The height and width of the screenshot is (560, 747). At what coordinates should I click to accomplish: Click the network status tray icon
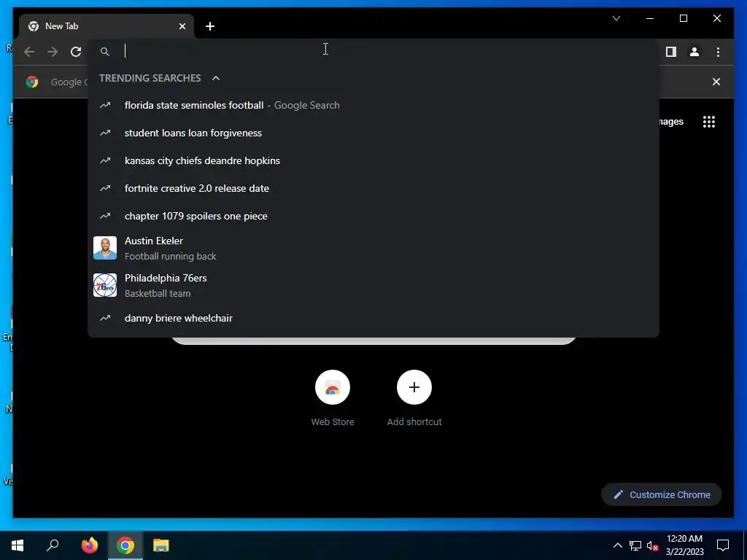[635, 545]
